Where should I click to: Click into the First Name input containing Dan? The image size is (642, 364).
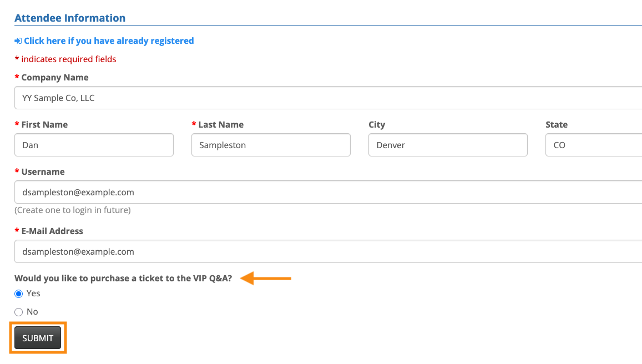[94, 145]
